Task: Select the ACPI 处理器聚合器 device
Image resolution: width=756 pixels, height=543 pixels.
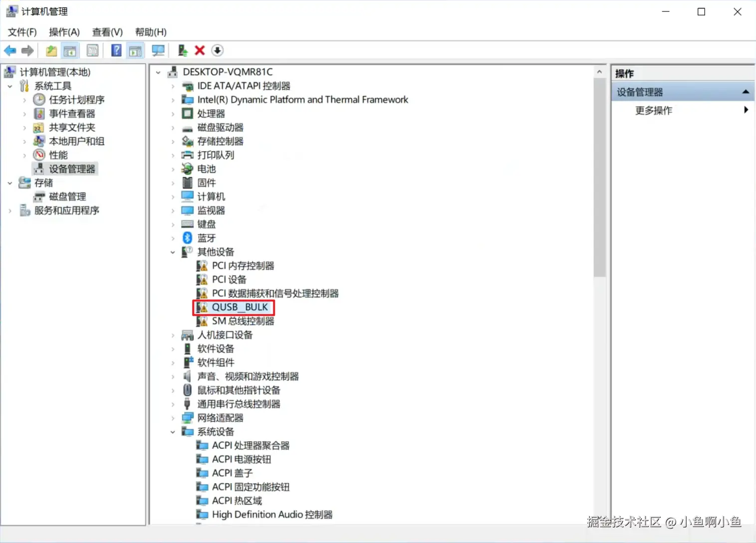Action: tap(251, 445)
